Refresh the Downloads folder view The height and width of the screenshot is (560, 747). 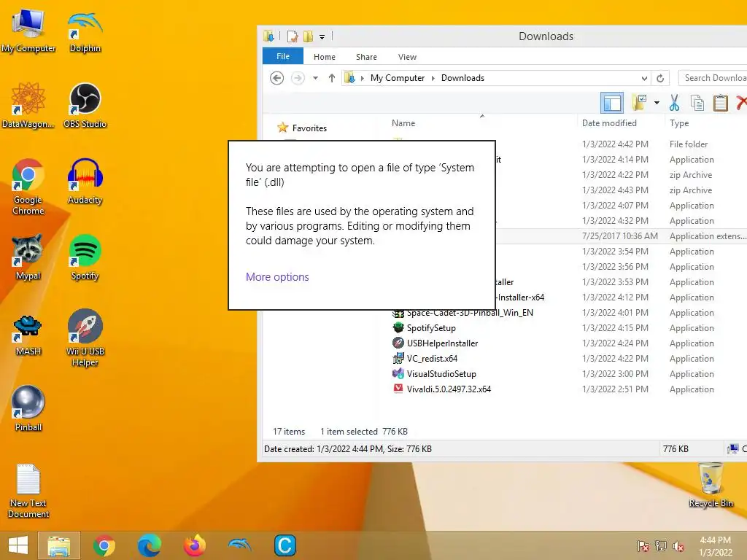(x=659, y=78)
